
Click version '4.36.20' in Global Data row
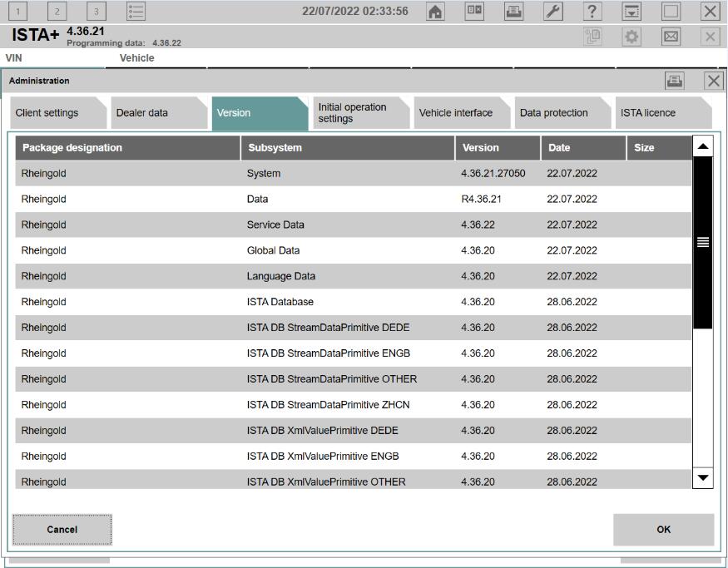(478, 250)
